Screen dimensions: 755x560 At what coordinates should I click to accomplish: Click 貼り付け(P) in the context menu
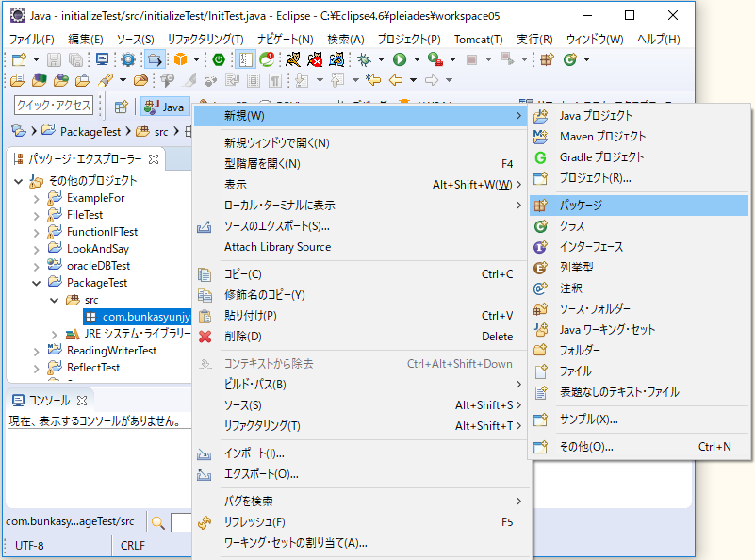(x=359, y=316)
